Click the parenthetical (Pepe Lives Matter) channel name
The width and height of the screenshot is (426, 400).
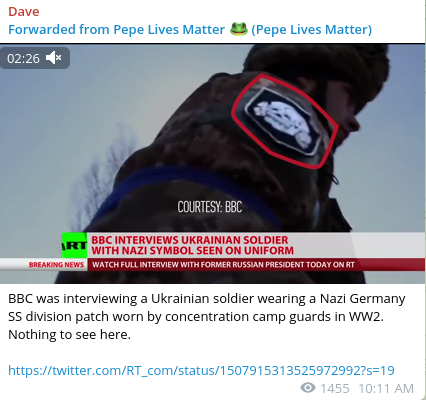311,30
